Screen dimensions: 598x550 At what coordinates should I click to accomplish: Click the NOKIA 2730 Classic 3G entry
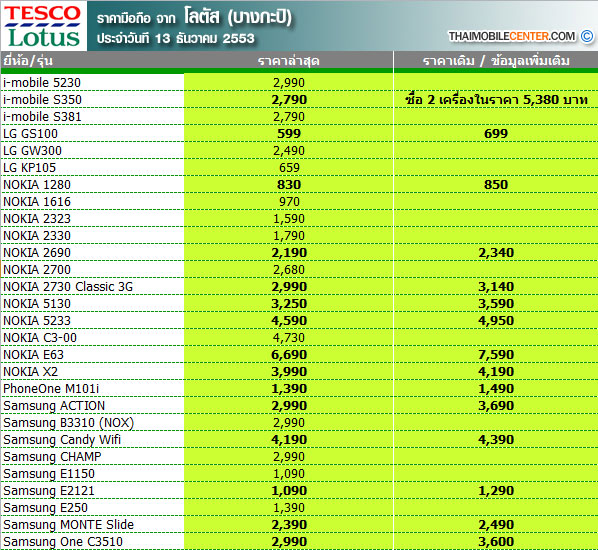(68, 286)
